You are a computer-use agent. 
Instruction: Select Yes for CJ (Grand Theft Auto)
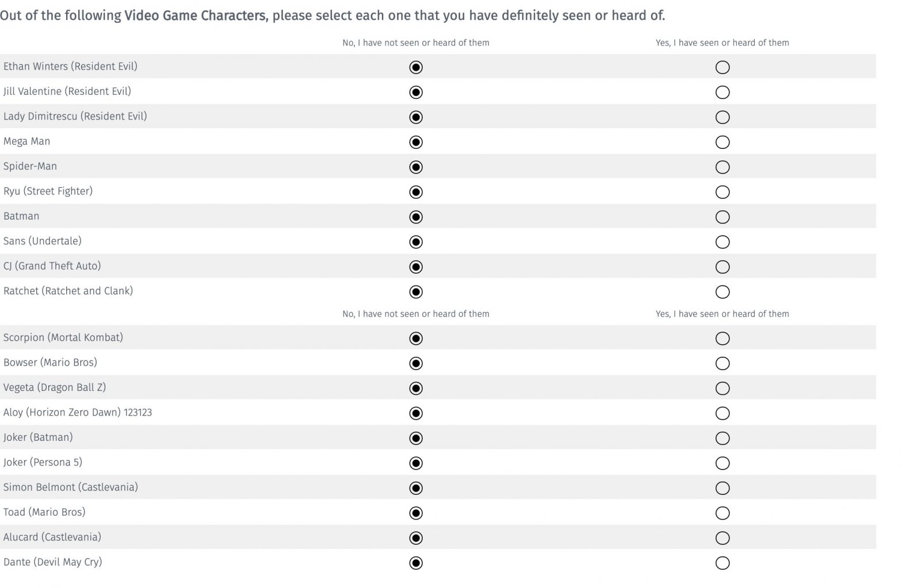(722, 267)
